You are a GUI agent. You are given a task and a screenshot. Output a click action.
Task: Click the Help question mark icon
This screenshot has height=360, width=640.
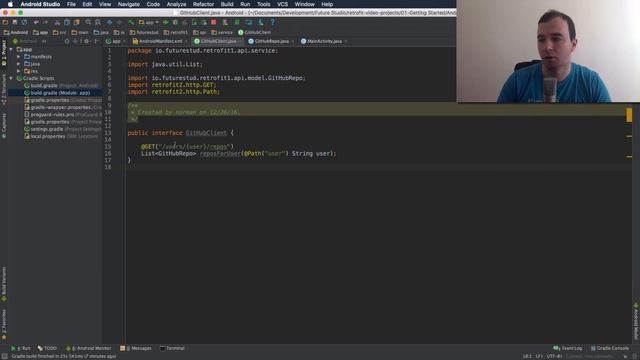(273, 22)
